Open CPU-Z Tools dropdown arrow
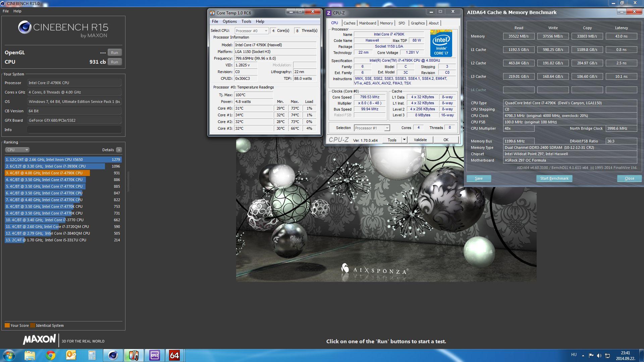 click(404, 140)
